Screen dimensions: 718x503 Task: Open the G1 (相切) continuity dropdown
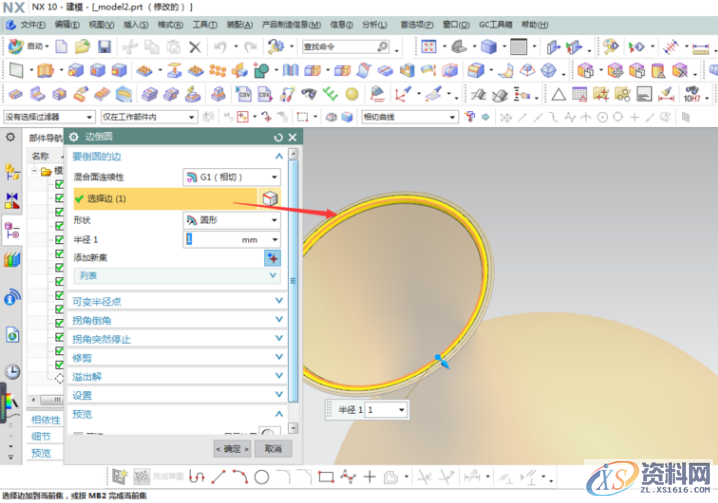coord(231,177)
